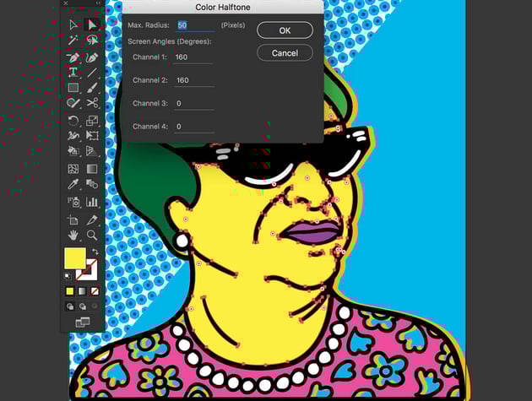Confirm halftone with OK button
Screen dimensions: 532x401
(x=285, y=30)
